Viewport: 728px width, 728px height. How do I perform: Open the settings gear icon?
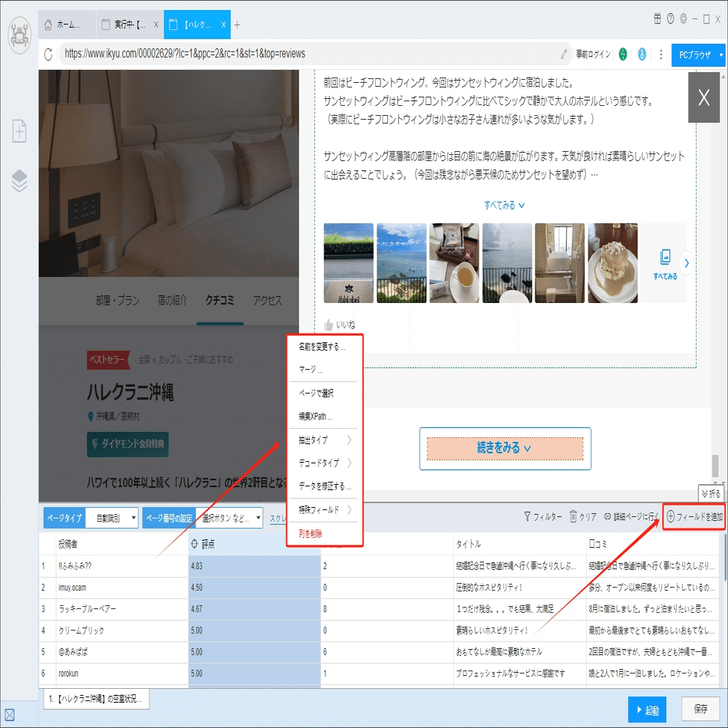pyautogui.click(x=683, y=18)
